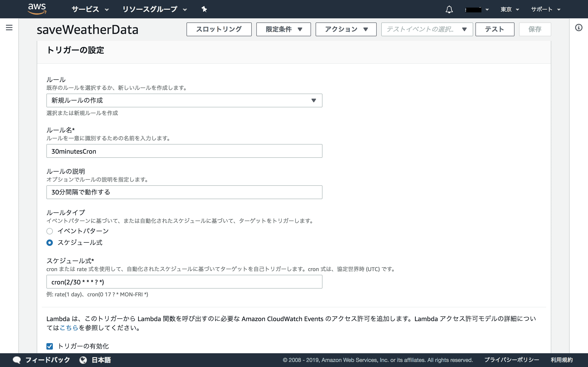
Task: Enable the トリガーの有効化 checkbox
Action: (x=50, y=346)
